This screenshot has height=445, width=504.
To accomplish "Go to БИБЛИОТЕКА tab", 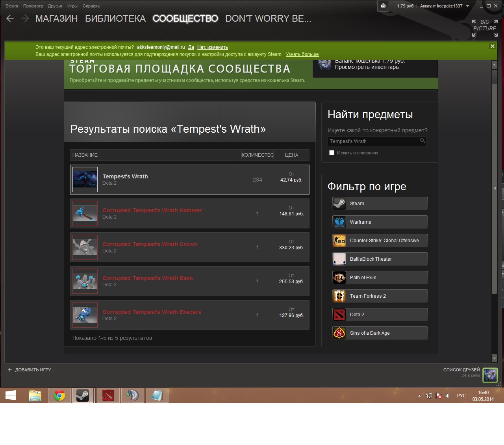I will 115,19.
